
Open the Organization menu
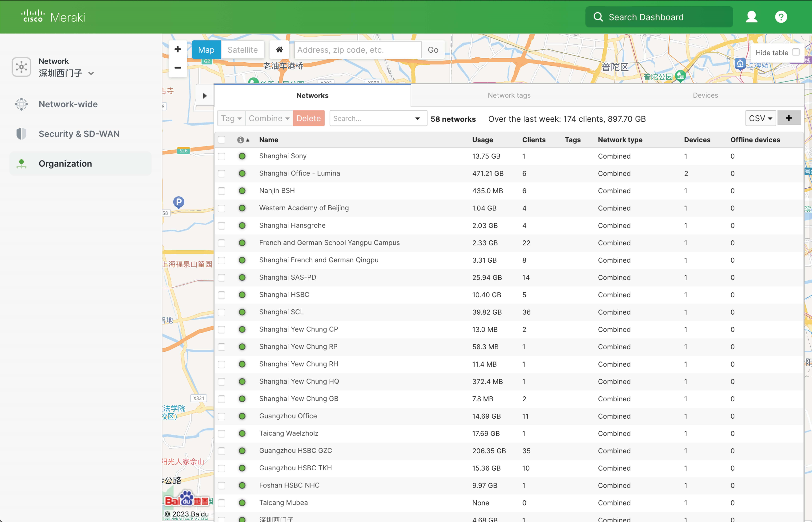81,164
